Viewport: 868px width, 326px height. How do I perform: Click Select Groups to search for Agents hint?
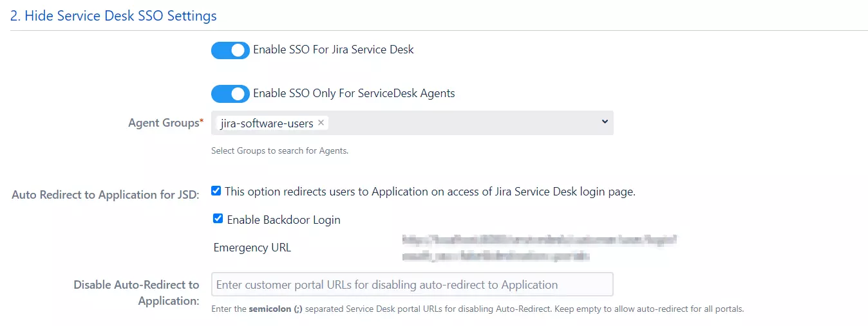[x=279, y=151]
